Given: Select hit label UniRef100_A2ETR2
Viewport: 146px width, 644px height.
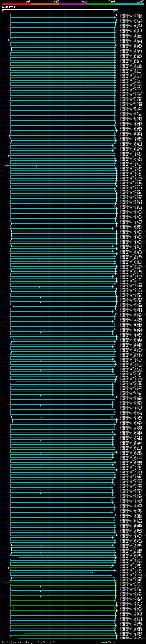Looking at the screenshot, I should pos(131,628).
